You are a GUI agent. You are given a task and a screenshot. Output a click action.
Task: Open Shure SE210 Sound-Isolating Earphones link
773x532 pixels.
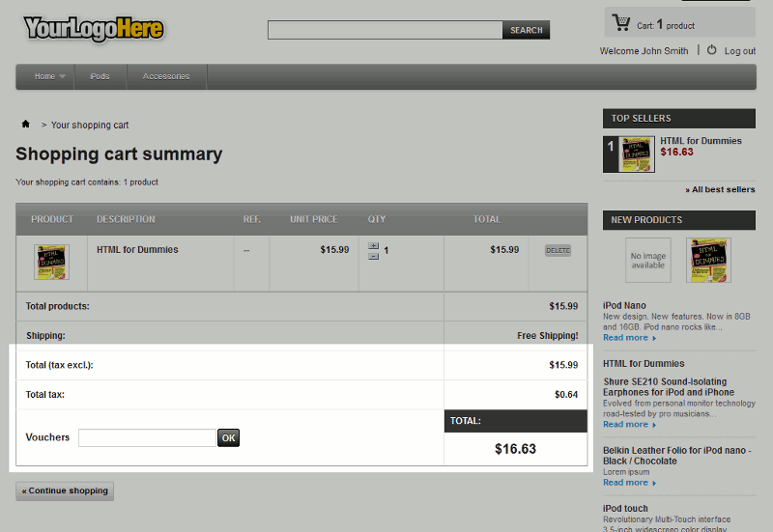click(669, 387)
